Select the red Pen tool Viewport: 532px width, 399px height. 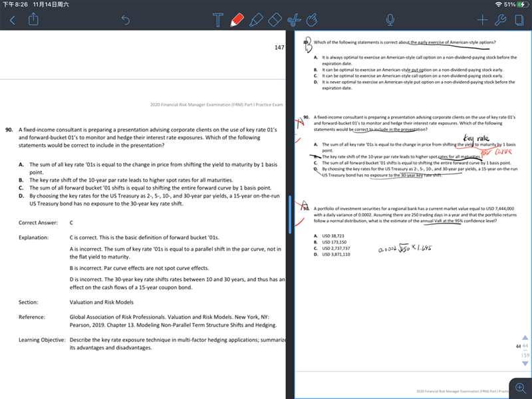[237, 20]
